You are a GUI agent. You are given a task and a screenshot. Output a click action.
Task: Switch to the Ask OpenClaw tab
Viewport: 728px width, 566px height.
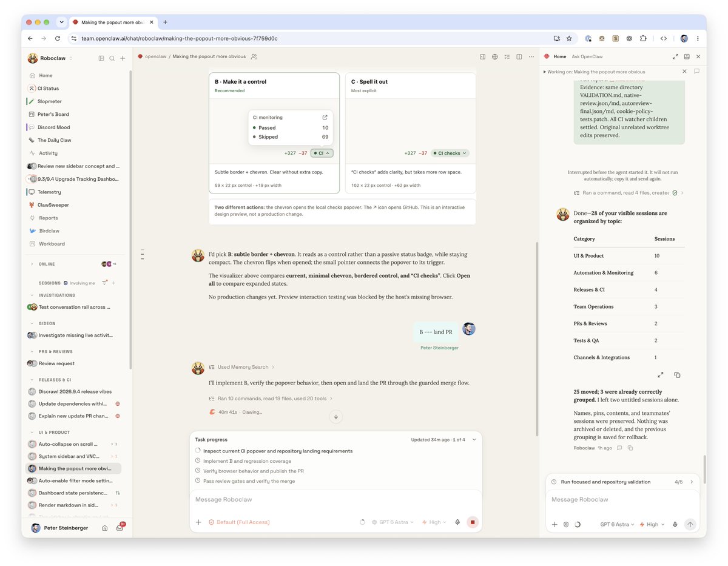587,56
